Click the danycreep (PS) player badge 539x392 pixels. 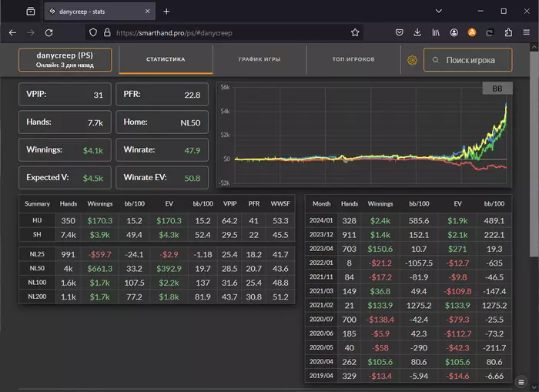pos(65,60)
